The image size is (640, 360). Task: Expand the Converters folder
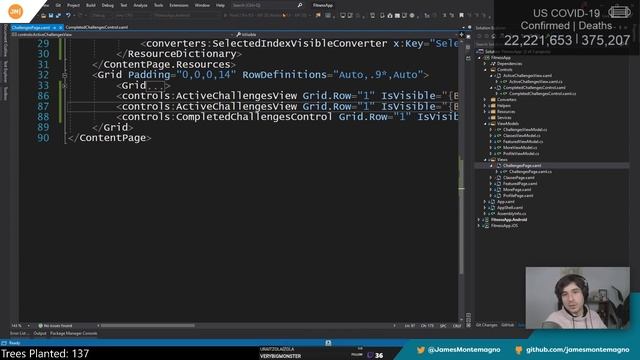coord(485,100)
